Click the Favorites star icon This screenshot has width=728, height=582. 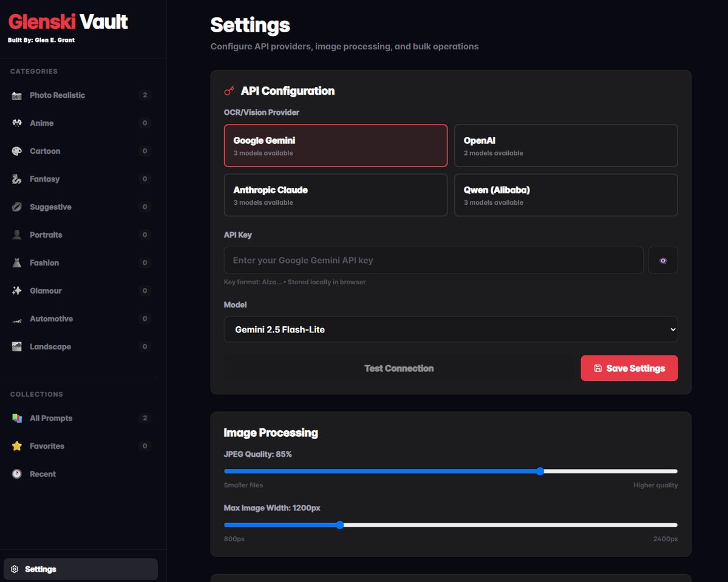coord(17,446)
